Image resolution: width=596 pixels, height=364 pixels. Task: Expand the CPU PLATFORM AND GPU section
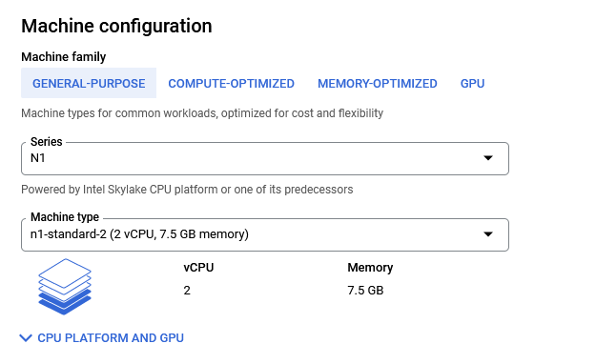click(101, 337)
